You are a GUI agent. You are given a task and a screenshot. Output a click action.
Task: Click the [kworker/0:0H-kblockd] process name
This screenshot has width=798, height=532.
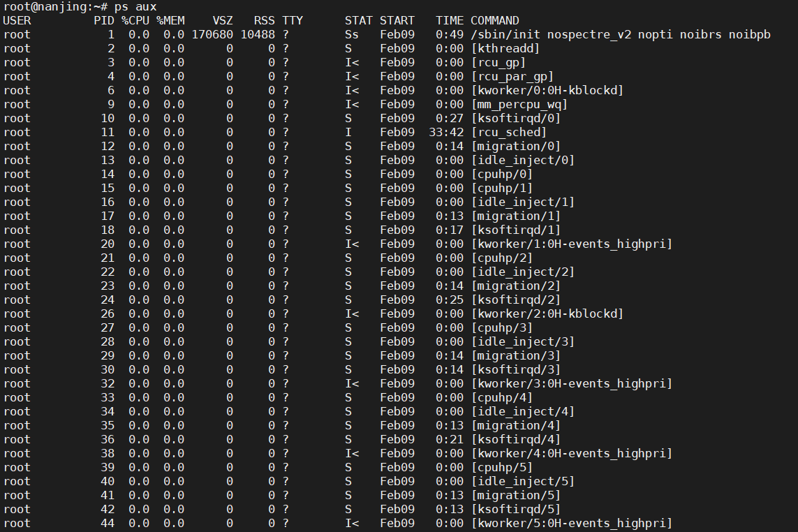(547, 90)
